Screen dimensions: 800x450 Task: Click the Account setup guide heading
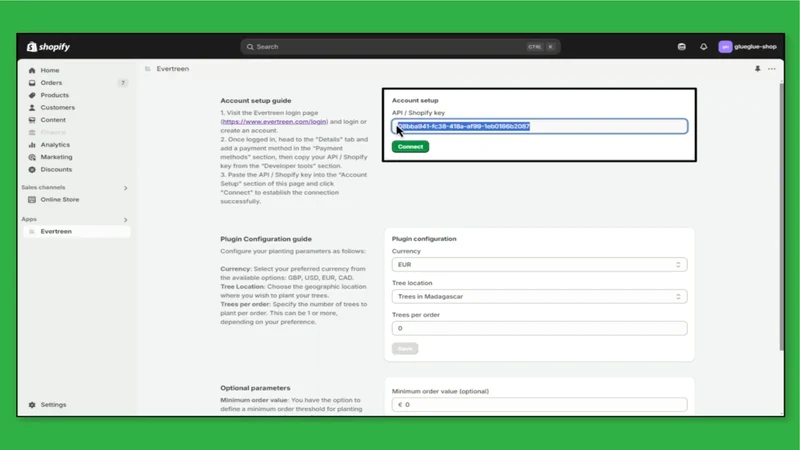256,101
